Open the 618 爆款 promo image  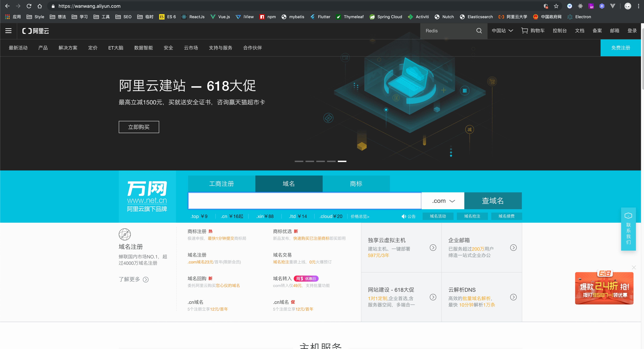coord(604,287)
